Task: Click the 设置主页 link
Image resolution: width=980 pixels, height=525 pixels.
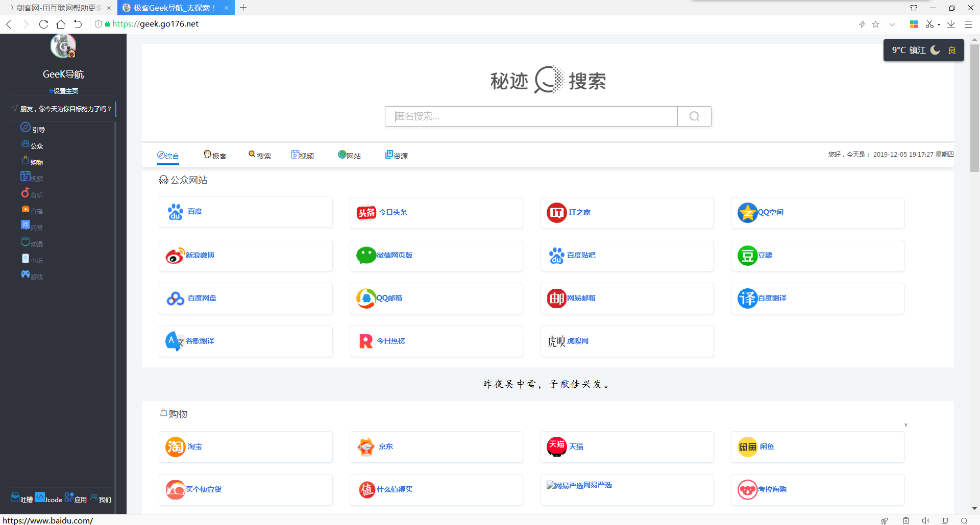Action: 64,91
